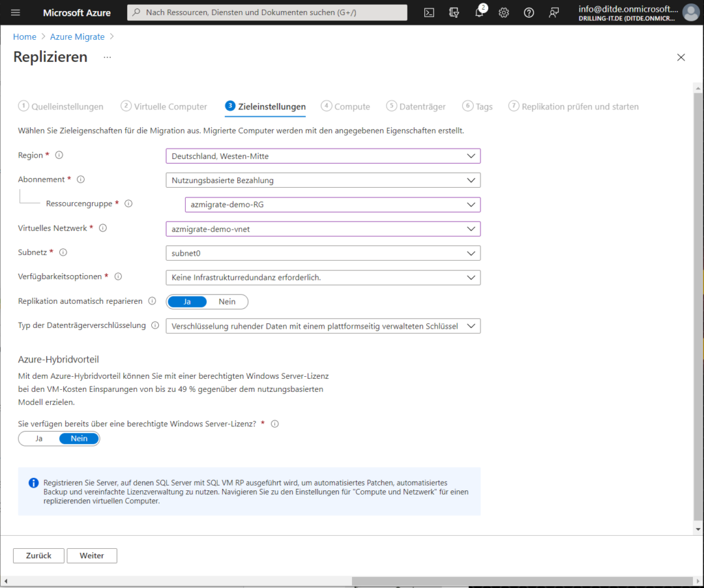Screen dimensions: 704x588
Task: Click the Weiter button
Action: (x=92, y=556)
